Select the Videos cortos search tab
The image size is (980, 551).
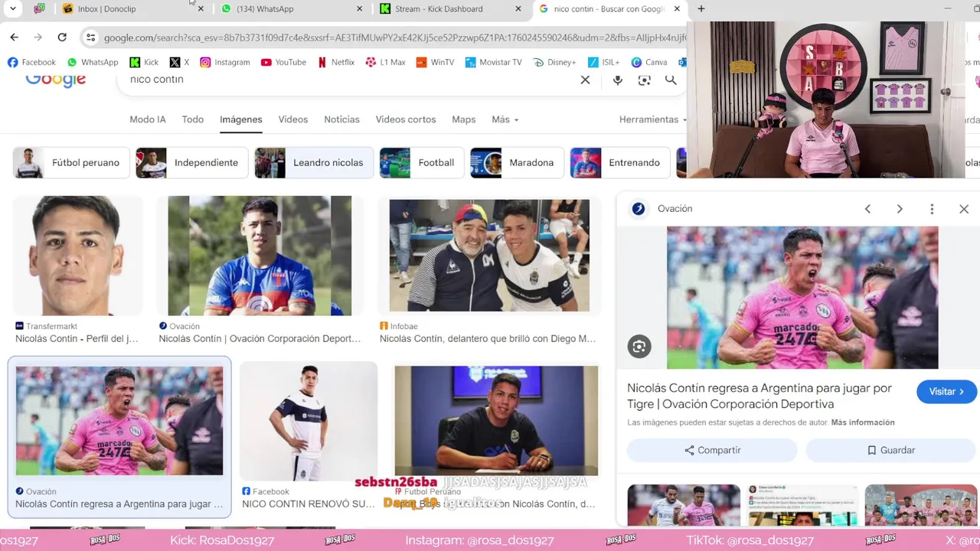(406, 119)
